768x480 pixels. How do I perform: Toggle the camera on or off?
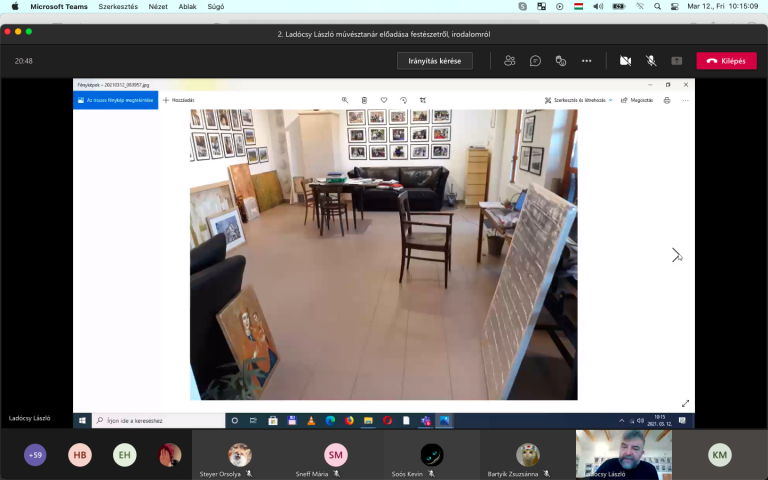pos(625,61)
